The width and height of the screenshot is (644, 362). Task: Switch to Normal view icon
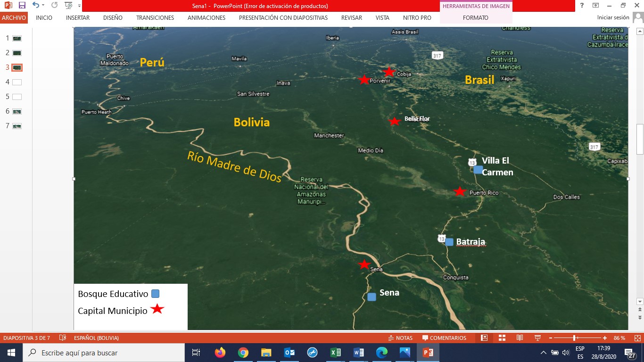(484, 338)
